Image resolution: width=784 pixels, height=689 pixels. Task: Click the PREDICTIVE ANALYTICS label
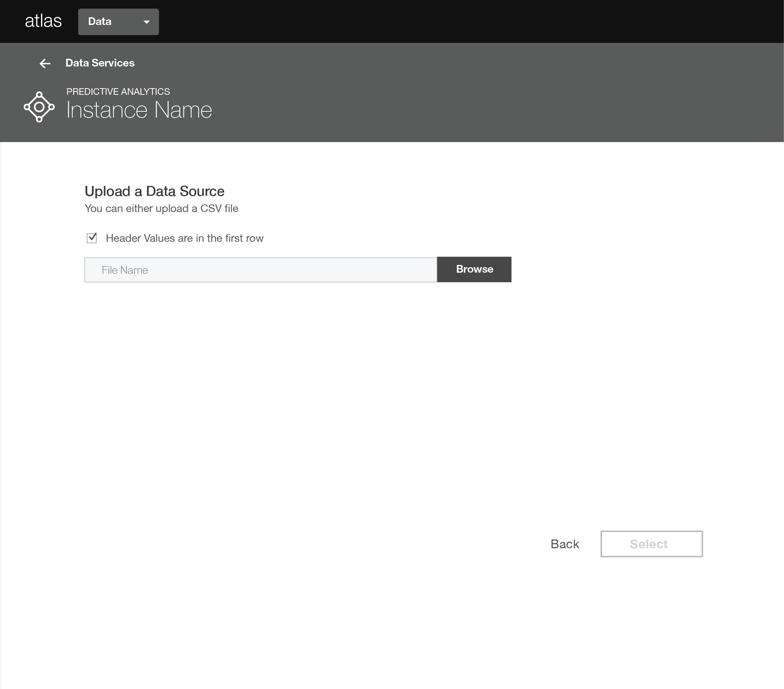click(118, 91)
